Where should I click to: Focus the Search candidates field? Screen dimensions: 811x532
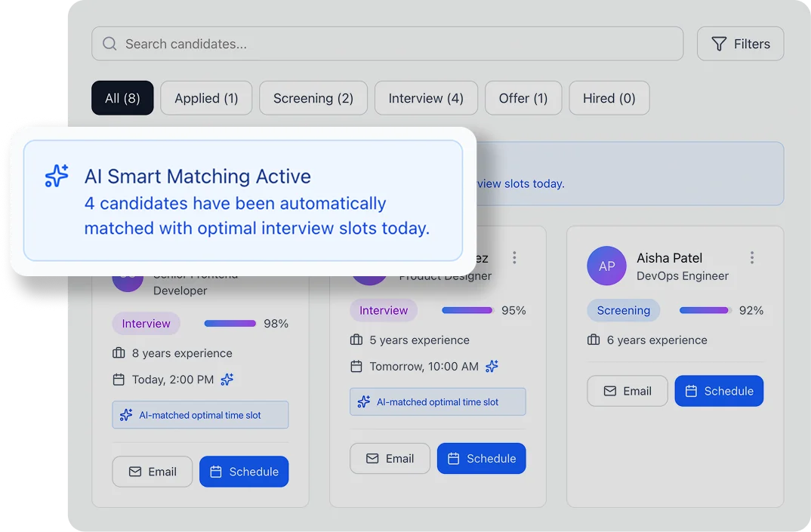(x=393, y=44)
